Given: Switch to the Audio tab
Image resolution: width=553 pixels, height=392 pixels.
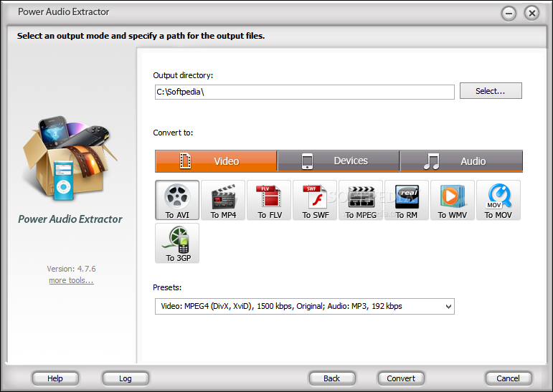Looking at the screenshot, I should pyautogui.click(x=461, y=161).
